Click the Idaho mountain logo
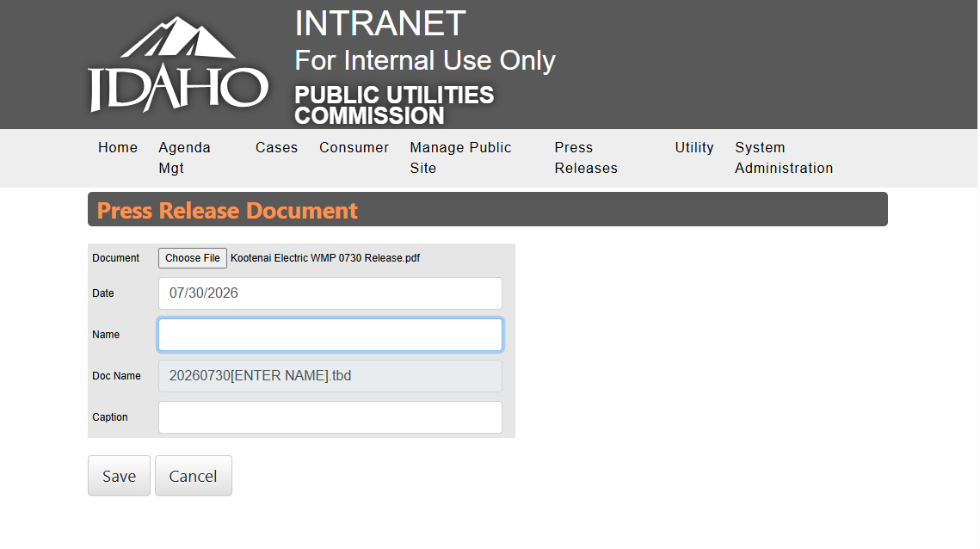The image size is (980, 549). tap(178, 65)
